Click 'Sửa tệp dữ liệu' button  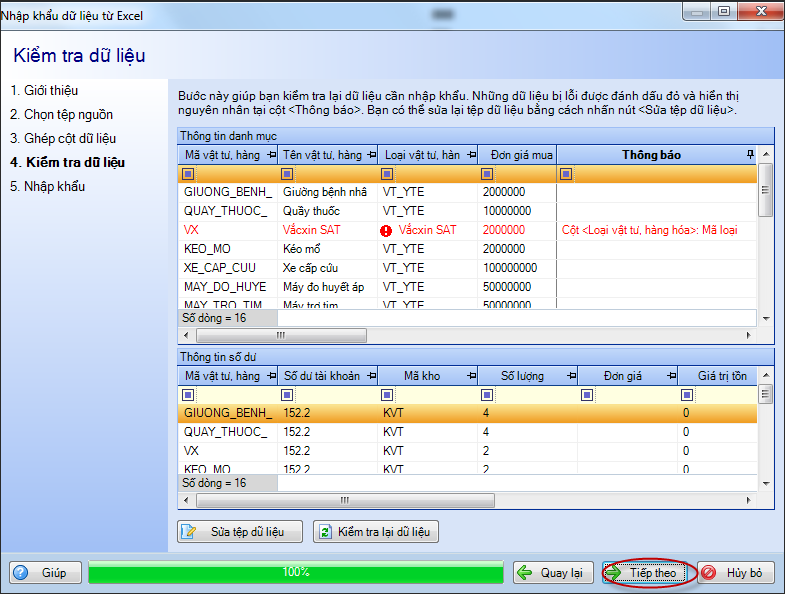point(241,531)
